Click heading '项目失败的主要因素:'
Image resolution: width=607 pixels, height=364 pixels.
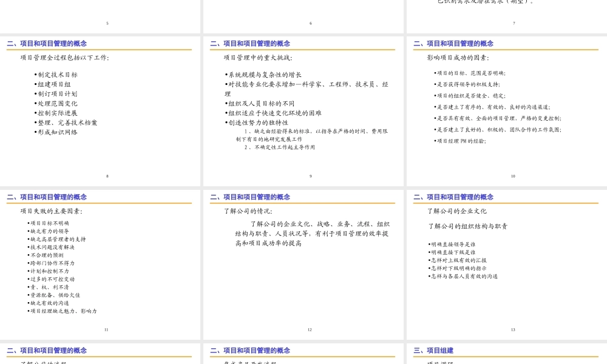[x=52, y=211]
